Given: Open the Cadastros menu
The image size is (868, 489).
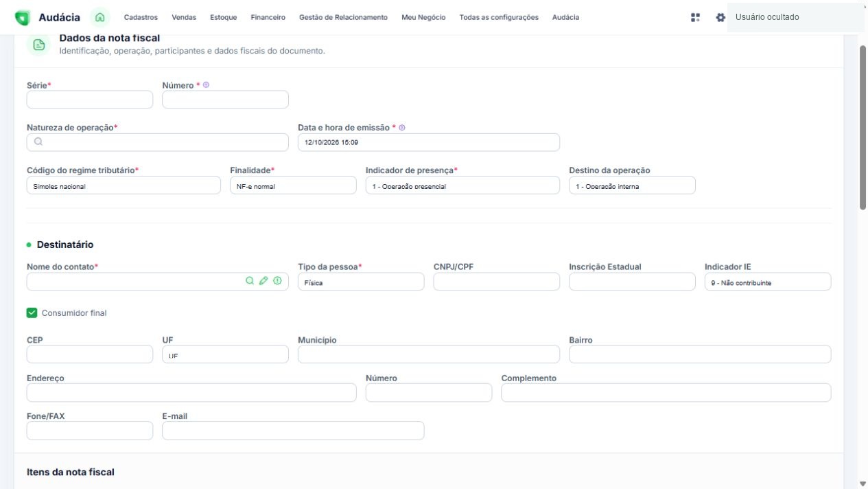Looking at the screenshot, I should (141, 17).
